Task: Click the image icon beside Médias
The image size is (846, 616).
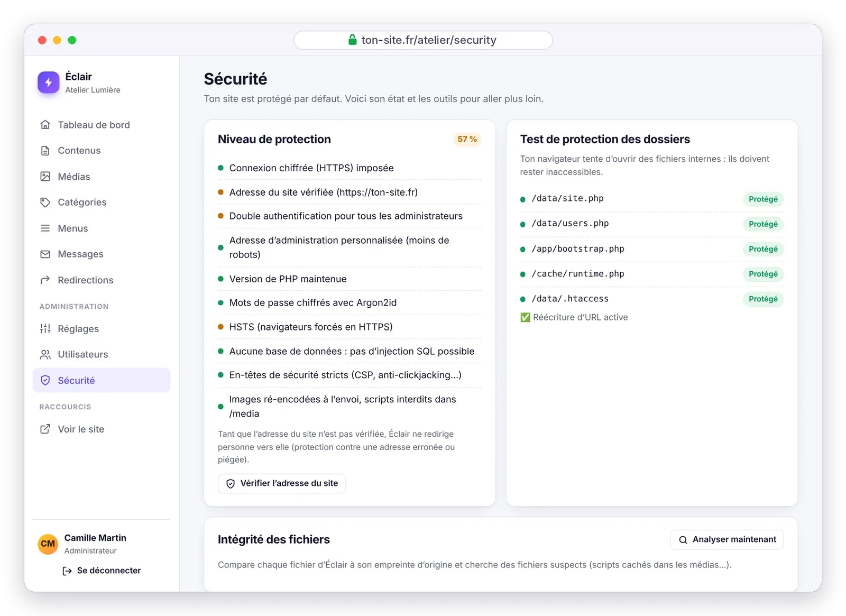Action: [45, 177]
